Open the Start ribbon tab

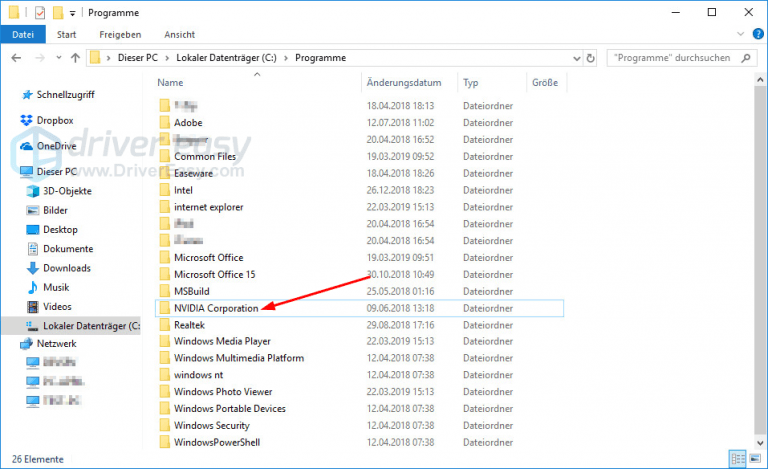pyautogui.click(x=66, y=34)
